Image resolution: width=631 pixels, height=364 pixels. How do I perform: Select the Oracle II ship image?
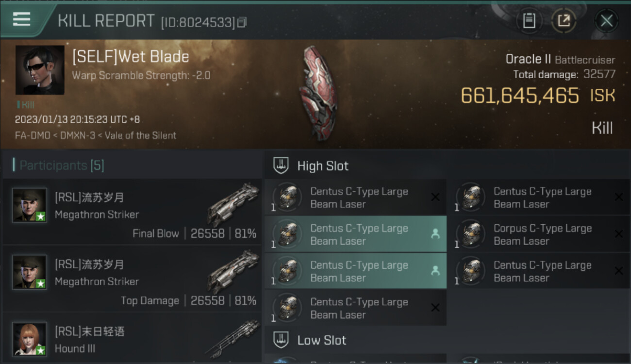318,92
